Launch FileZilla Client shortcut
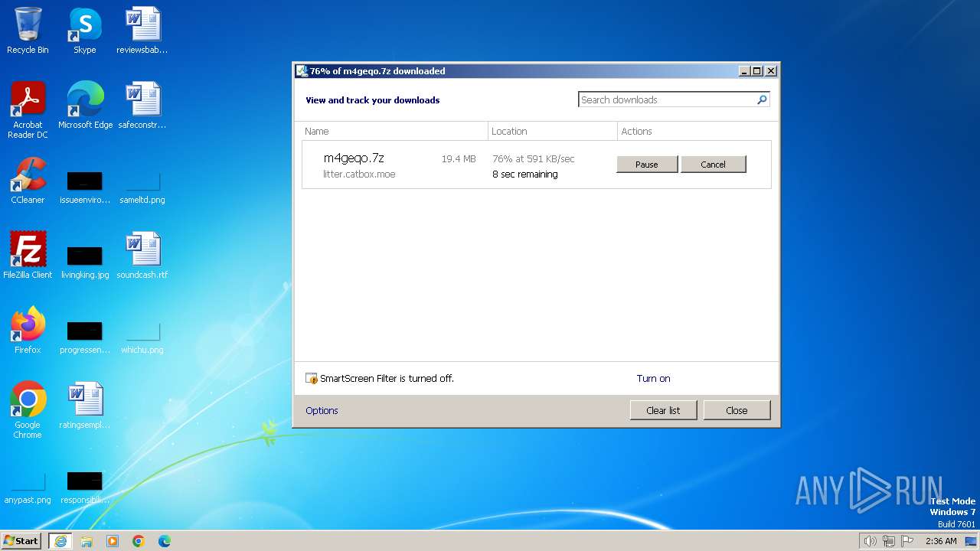Viewport: 980px width, 551px height. pyautogui.click(x=28, y=256)
